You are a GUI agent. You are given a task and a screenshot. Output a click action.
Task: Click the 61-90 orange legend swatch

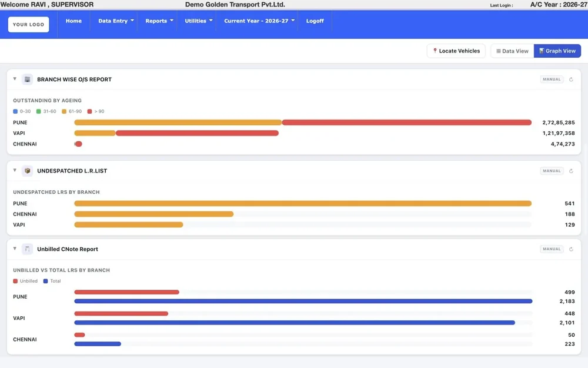pyautogui.click(x=64, y=111)
